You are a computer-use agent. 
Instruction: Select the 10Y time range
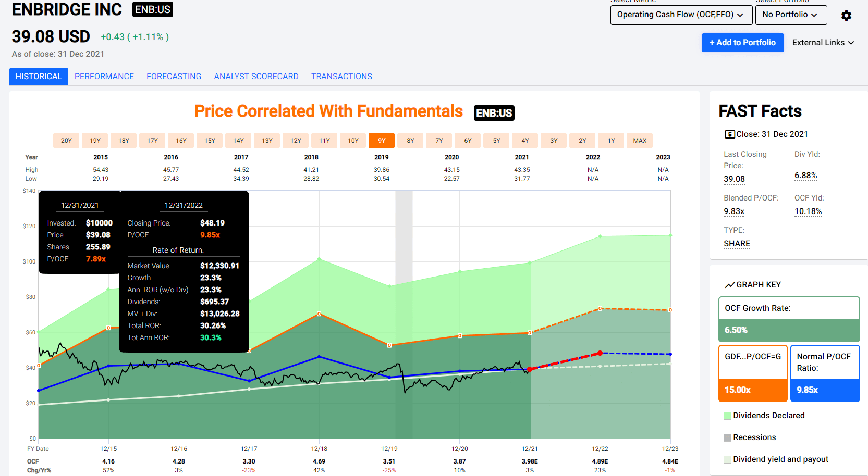(353, 141)
